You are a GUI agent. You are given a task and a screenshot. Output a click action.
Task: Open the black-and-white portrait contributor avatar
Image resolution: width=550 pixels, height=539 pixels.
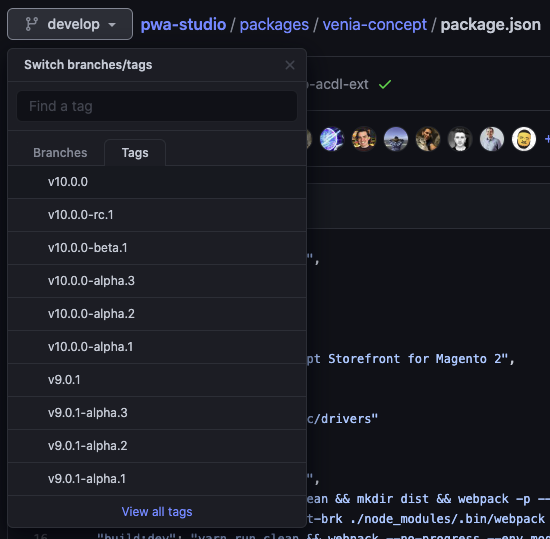[x=460, y=139]
